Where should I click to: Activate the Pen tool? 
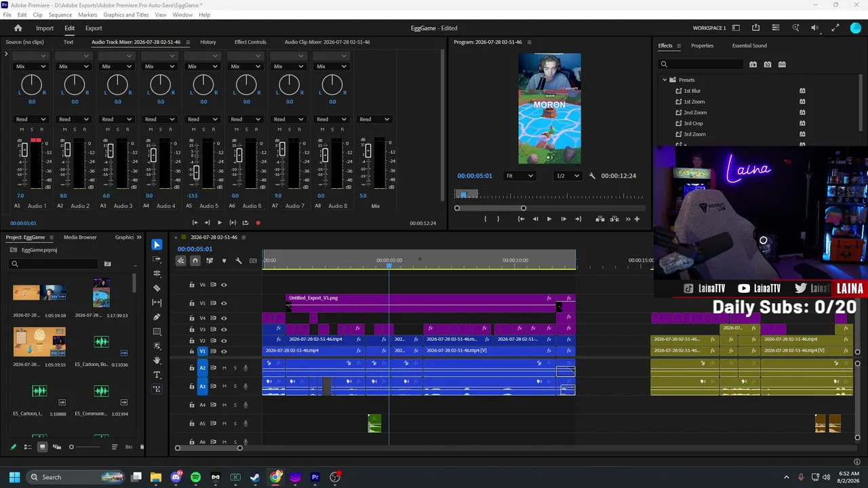157,317
